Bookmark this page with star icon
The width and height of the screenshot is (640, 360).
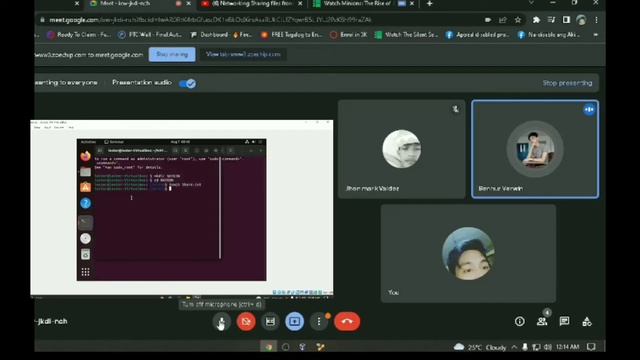click(518, 20)
